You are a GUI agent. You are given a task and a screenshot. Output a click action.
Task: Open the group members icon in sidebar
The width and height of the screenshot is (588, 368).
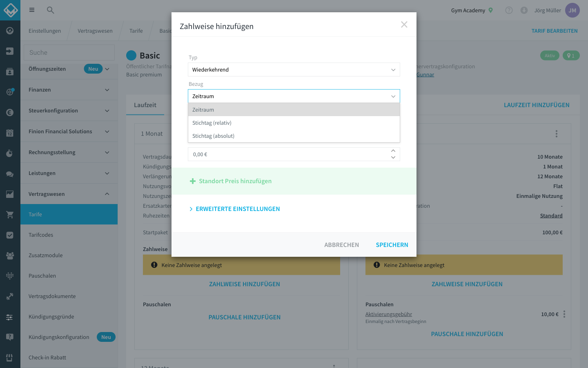pyautogui.click(x=10, y=256)
